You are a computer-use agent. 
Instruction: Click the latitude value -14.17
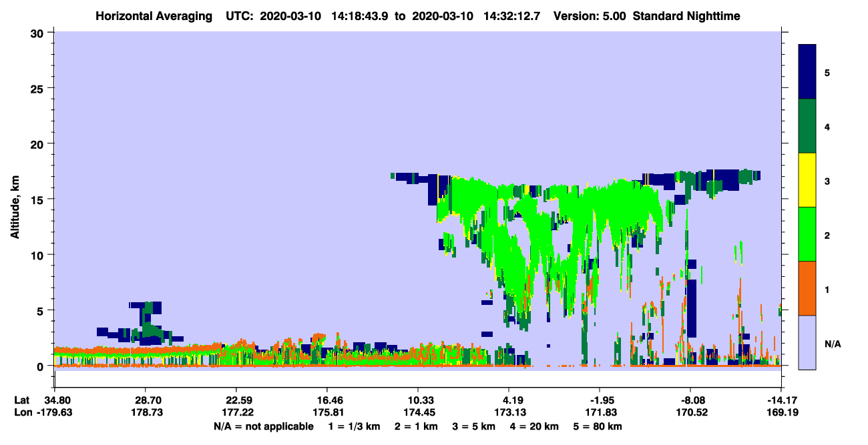[x=781, y=400]
